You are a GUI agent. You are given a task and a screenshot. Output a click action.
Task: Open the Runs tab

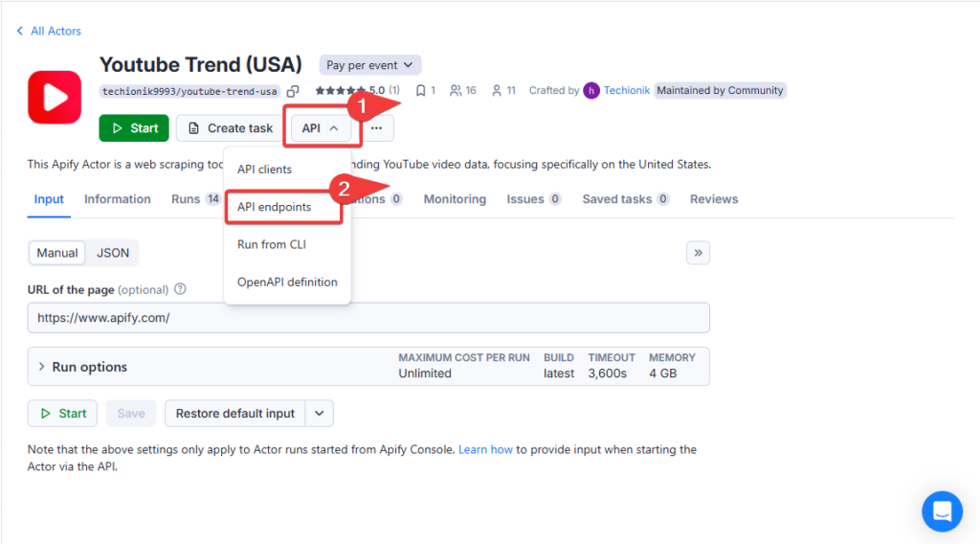coord(195,199)
